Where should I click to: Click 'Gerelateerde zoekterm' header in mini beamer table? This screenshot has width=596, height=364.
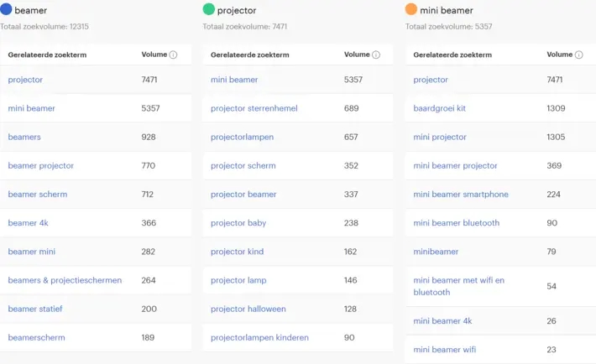pyautogui.click(x=452, y=55)
